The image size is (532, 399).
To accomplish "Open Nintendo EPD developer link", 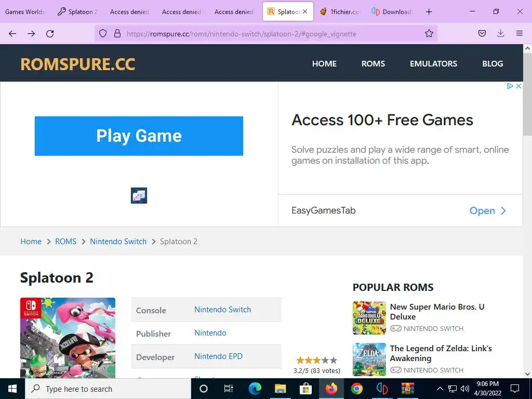I will [219, 356].
